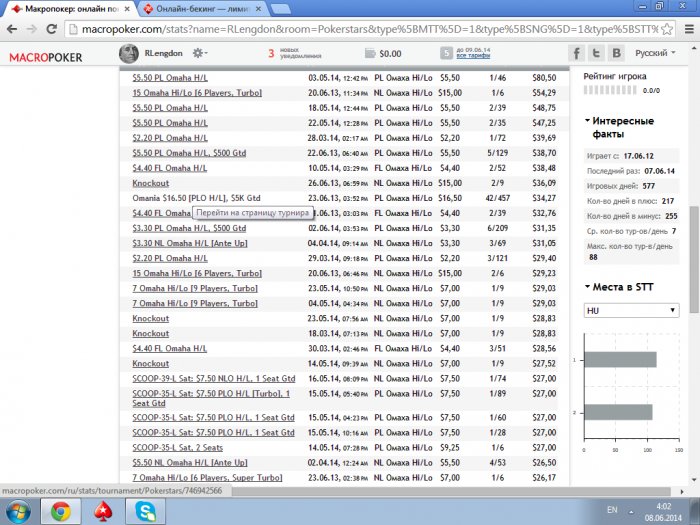Click the address bar URL field
This screenshot has height=525, width=700.
(366, 29)
